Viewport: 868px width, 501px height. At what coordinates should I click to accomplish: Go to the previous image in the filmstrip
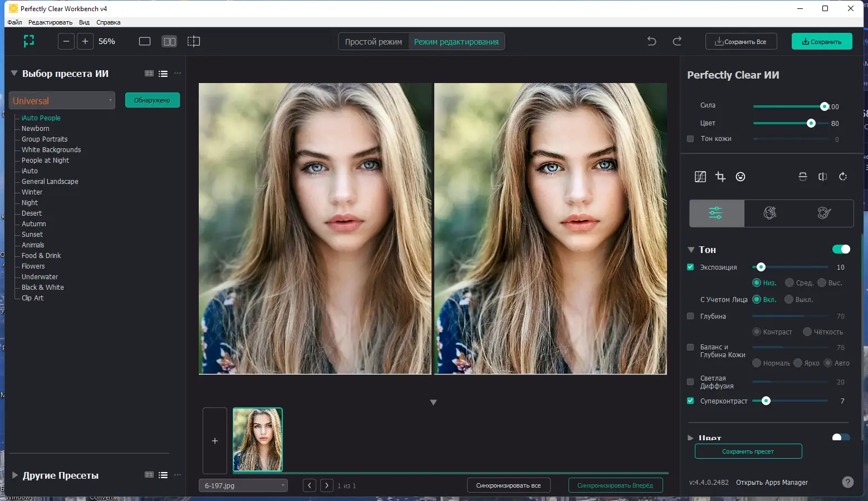310,485
